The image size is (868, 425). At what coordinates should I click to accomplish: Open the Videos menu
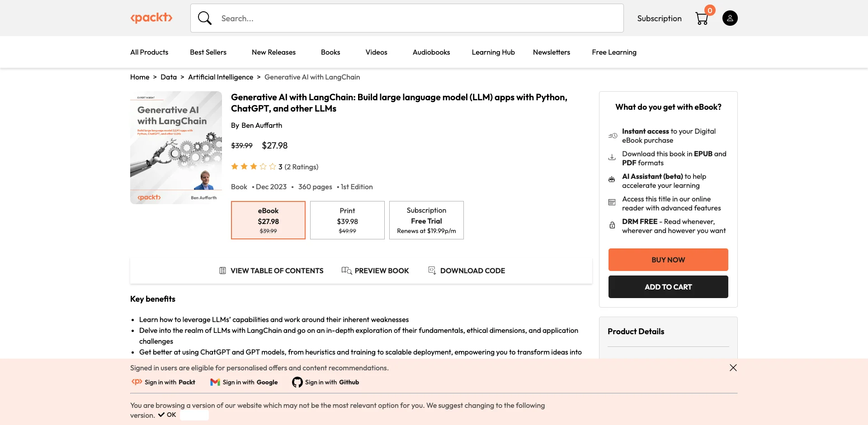[376, 52]
